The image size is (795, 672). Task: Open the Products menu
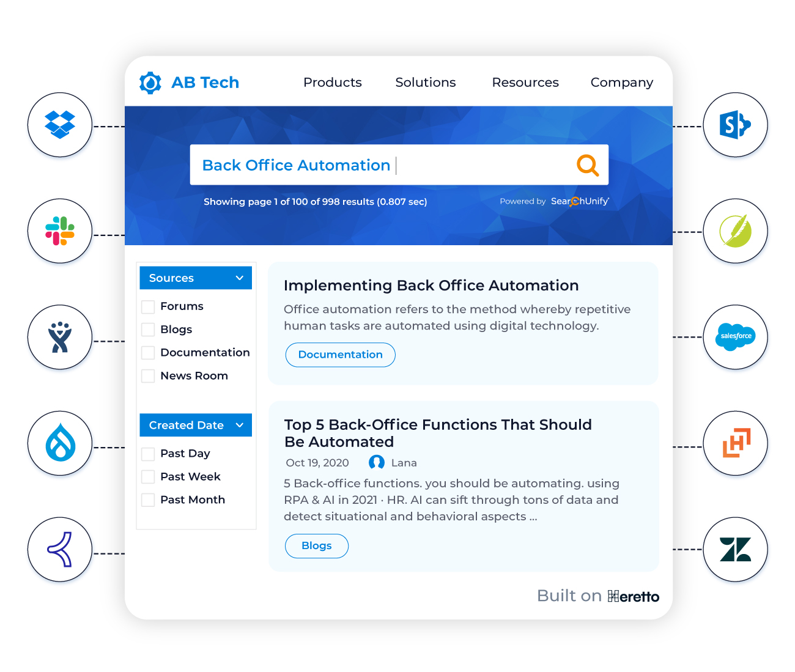pyautogui.click(x=333, y=83)
